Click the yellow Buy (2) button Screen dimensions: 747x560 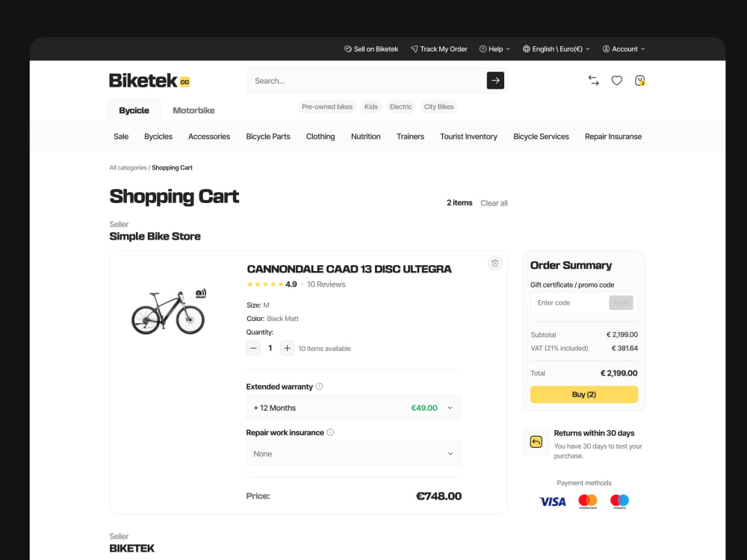click(x=583, y=394)
